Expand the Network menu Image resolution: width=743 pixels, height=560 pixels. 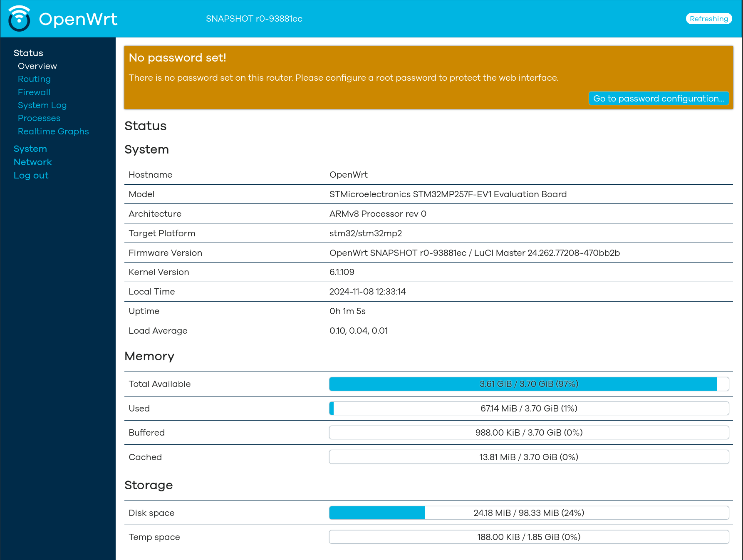[x=33, y=162]
